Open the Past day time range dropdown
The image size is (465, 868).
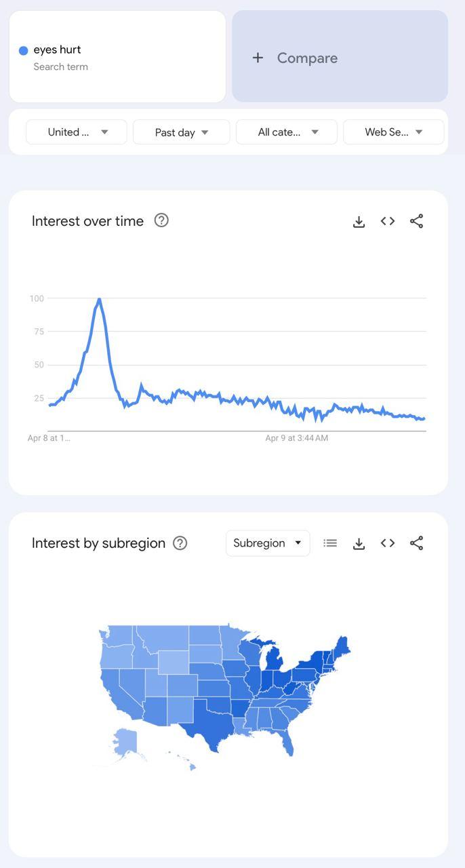(182, 132)
